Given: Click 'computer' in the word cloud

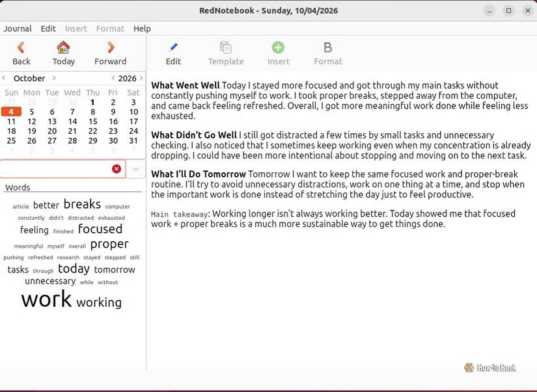Looking at the screenshot, I should point(117,207).
